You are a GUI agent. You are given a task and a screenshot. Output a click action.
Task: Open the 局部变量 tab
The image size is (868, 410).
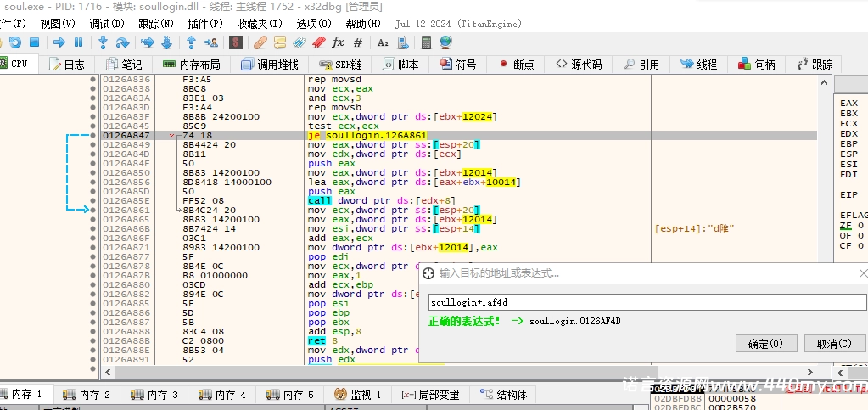(x=431, y=395)
